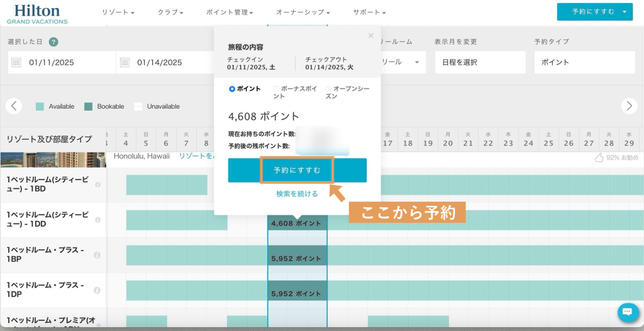The width and height of the screenshot is (644, 331).
Task: Click the 日程を選択 field
Action: (x=479, y=62)
